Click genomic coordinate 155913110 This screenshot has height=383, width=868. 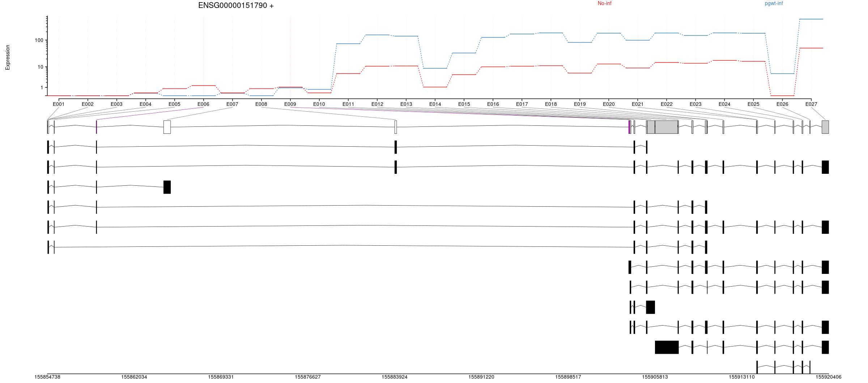(742, 377)
